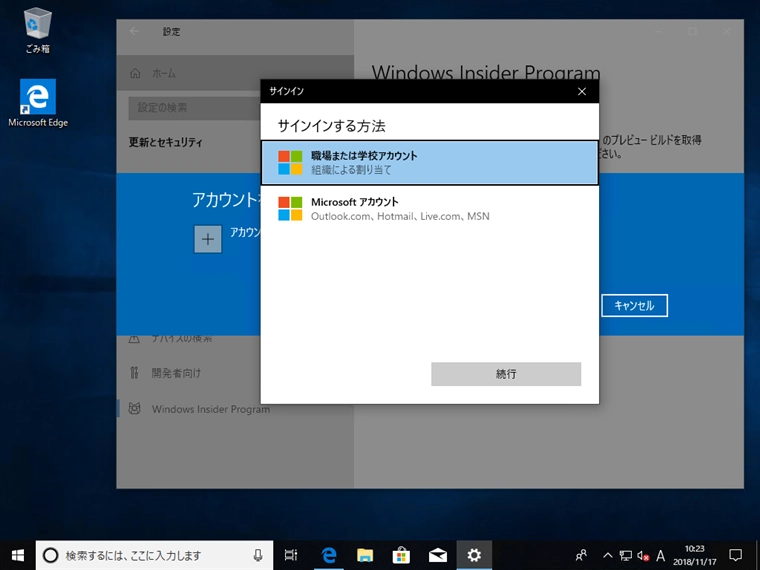Screen dimensions: 760x570
Task: Open the Recycle Bin desktop icon
Action: [x=37, y=31]
